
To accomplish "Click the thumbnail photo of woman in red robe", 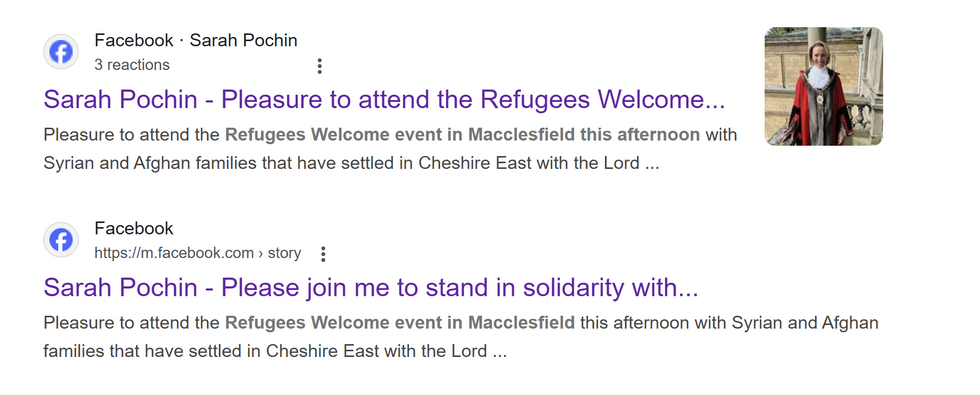I will point(824,86).
